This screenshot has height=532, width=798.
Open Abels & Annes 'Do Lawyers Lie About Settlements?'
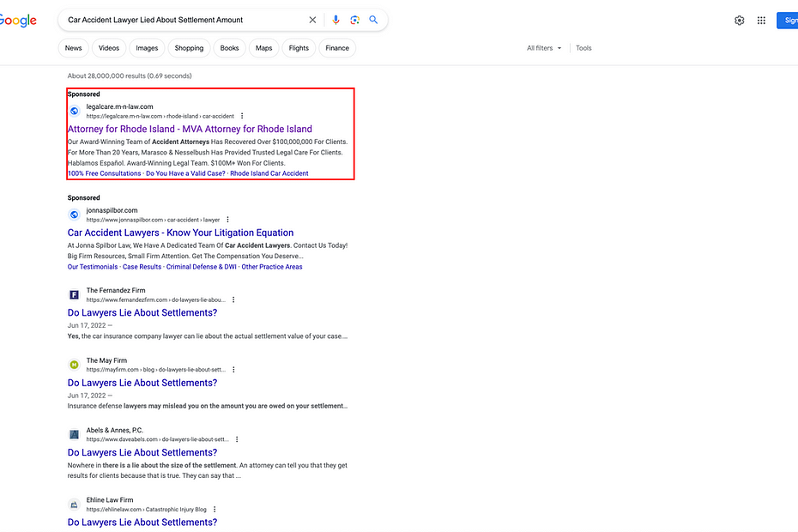click(142, 452)
